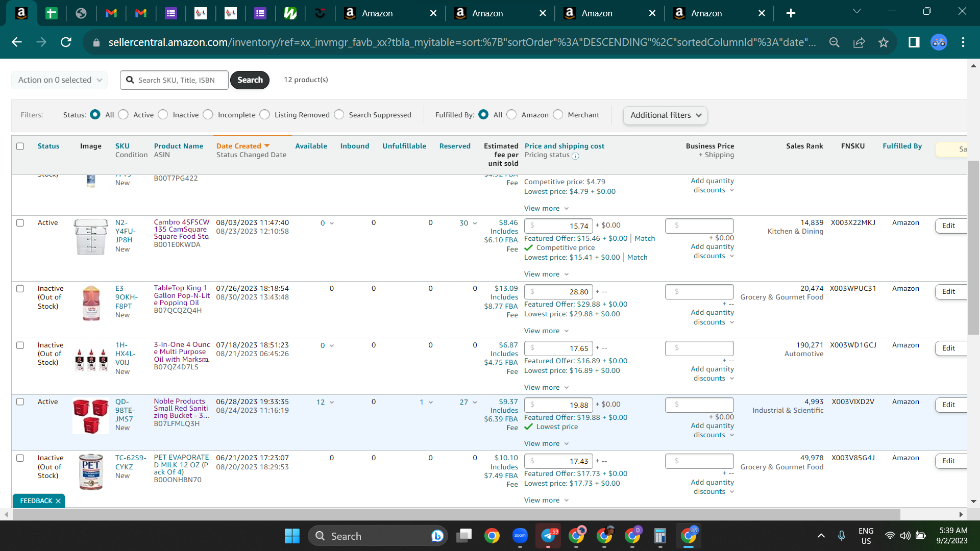Open Telegram from the taskbar

pos(549,536)
